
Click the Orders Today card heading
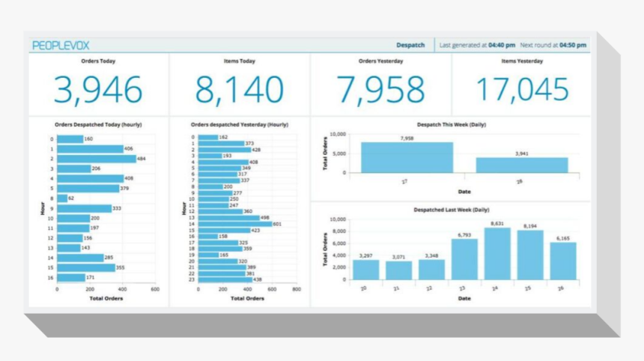click(x=98, y=61)
